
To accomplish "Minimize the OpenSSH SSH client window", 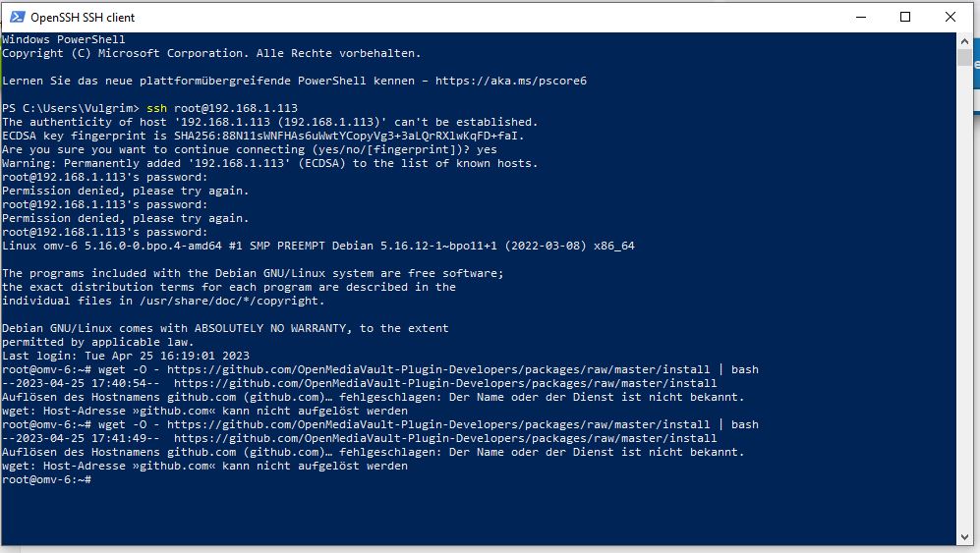I will click(x=861, y=17).
